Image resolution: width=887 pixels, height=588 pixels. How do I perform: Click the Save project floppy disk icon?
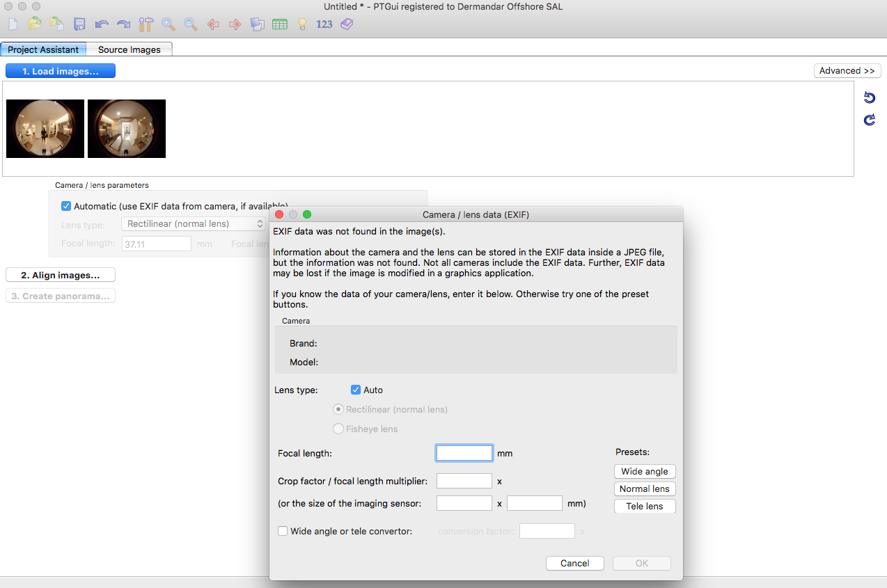[x=79, y=24]
